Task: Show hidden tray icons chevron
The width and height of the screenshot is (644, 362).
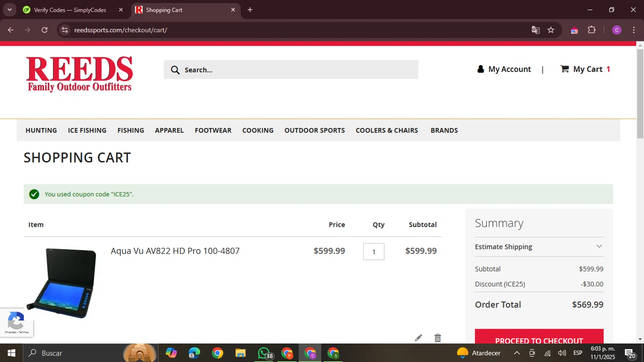Action: (517, 353)
